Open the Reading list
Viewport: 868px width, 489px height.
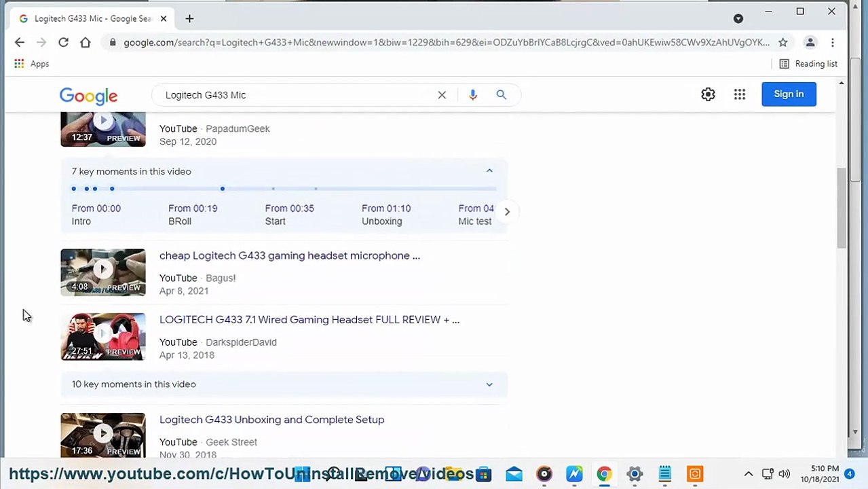pyautogui.click(x=808, y=64)
